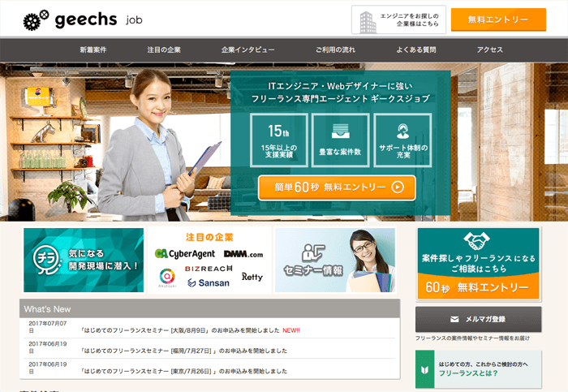Click the abundant projects inbox icon

(340, 131)
